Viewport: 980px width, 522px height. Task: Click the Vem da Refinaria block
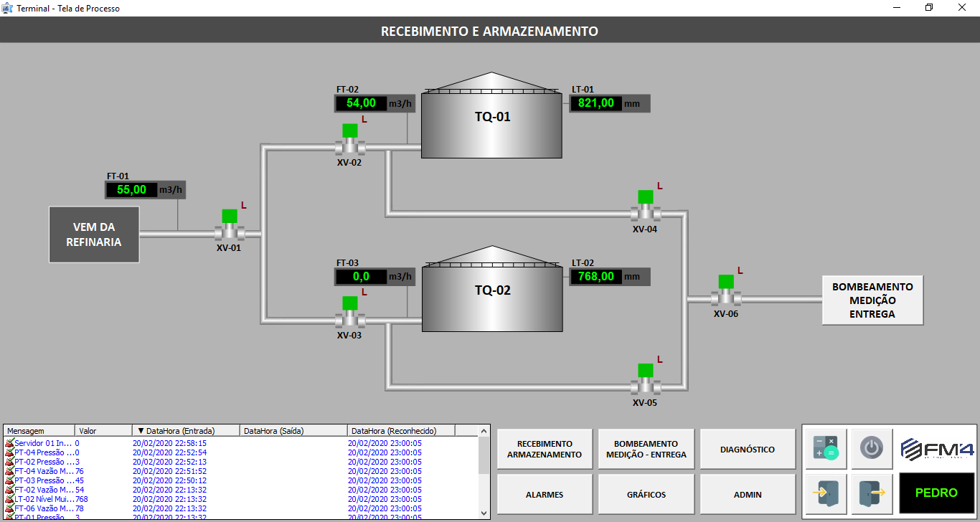click(x=94, y=234)
